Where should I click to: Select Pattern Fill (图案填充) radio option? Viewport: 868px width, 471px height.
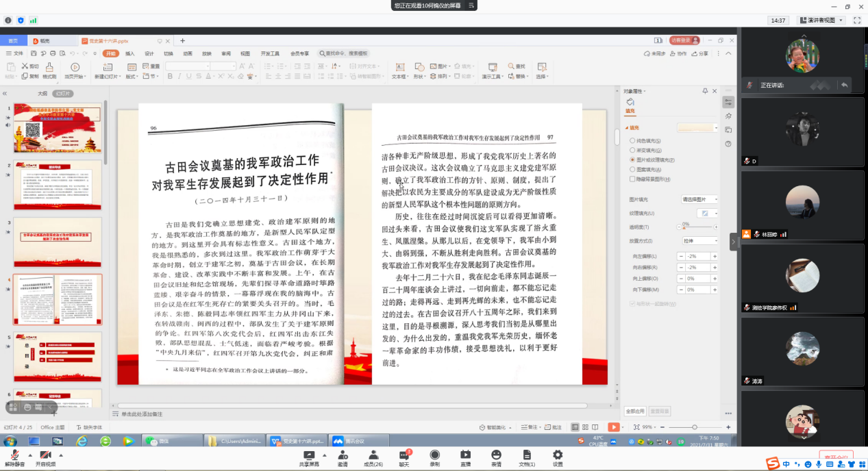[632, 169]
